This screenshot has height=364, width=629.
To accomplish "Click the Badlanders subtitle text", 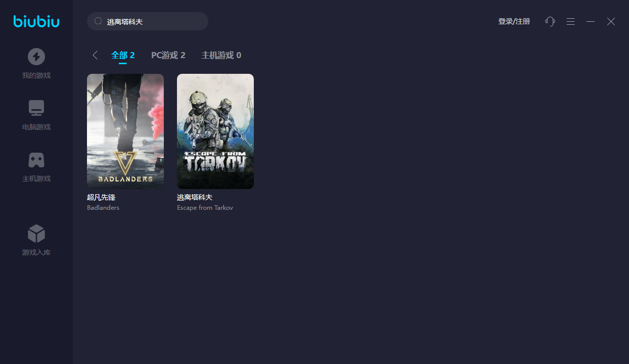I will [x=103, y=208].
